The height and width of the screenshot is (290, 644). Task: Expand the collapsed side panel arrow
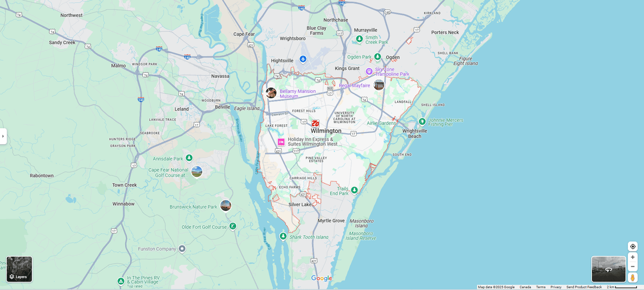pos(3,136)
